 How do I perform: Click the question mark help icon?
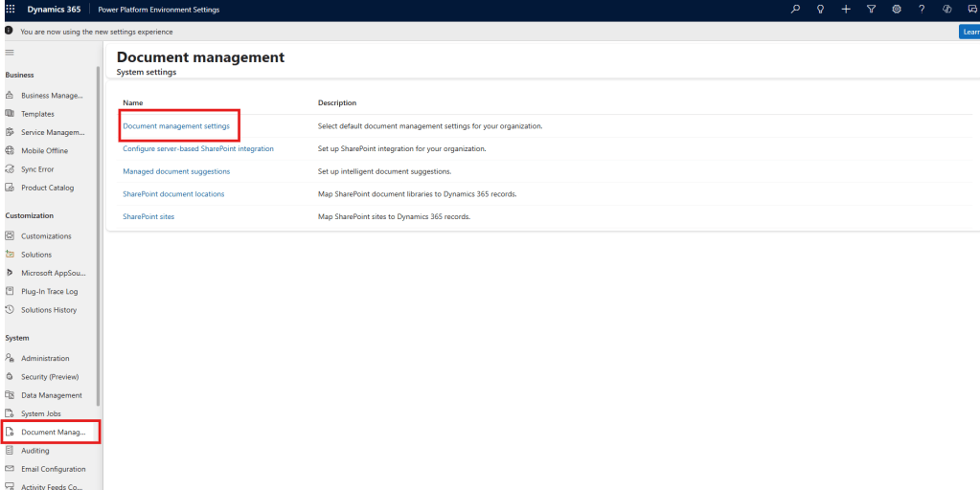pyautogui.click(x=922, y=9)
